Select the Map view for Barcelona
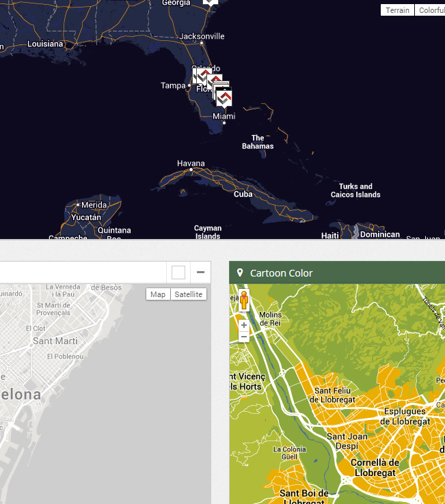 pyautogui.click(x=158, y=294)
